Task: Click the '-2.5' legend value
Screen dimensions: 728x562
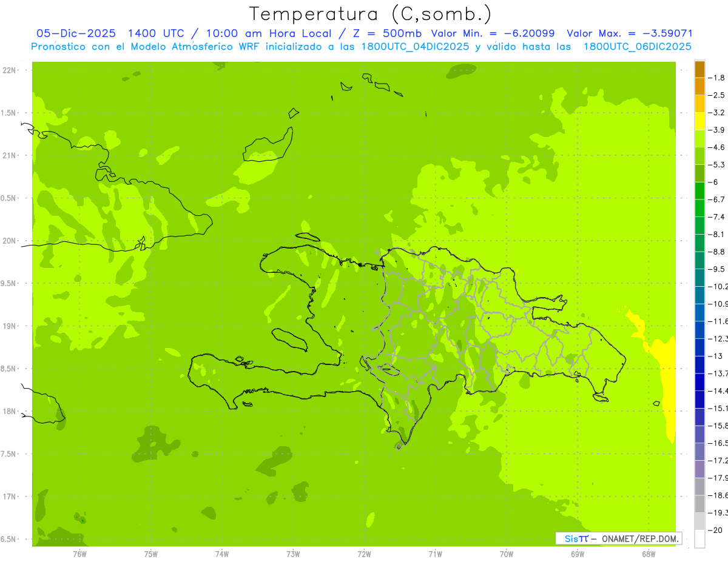Action: pos(717,95)
